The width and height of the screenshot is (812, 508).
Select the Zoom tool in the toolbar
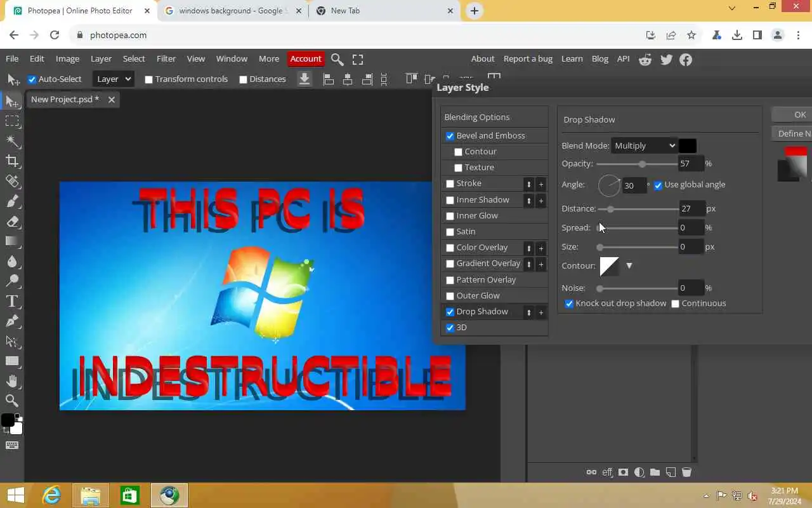[x=12, y=401]
